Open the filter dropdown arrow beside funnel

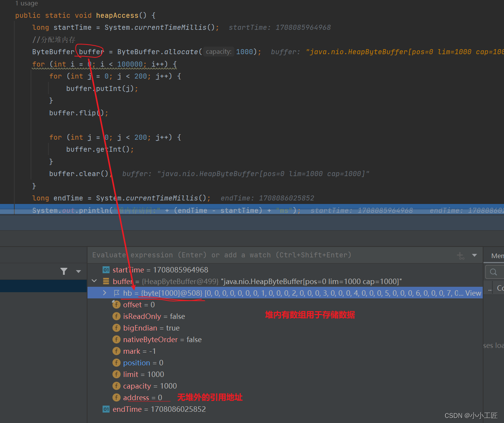79,271
